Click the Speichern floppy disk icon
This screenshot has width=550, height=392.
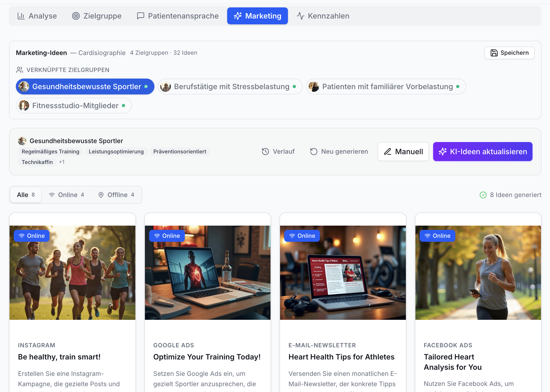coord(494,53)
